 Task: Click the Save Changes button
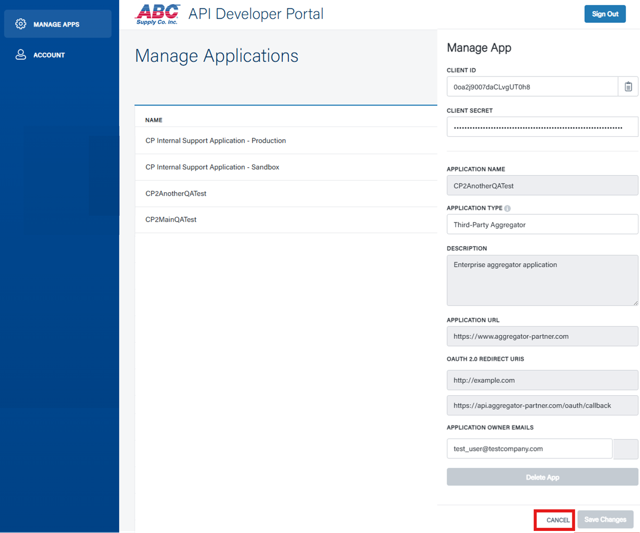[605, 520]
